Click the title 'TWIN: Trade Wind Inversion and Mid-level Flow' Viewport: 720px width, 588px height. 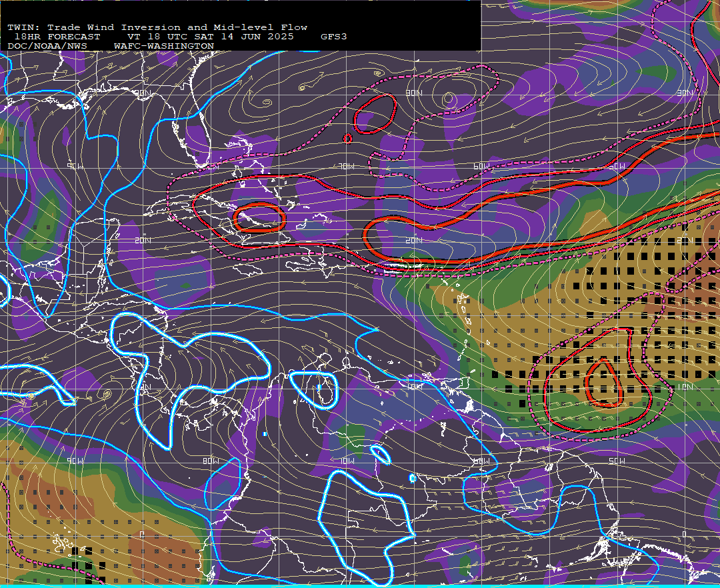(157, 27)
